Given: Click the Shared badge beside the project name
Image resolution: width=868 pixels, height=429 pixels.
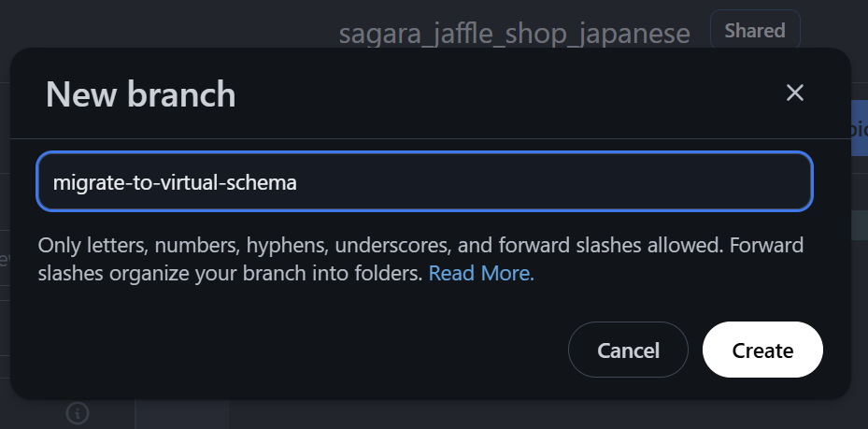Looking at the screenshot, I should pyautogui.click(x=755, y=31).
